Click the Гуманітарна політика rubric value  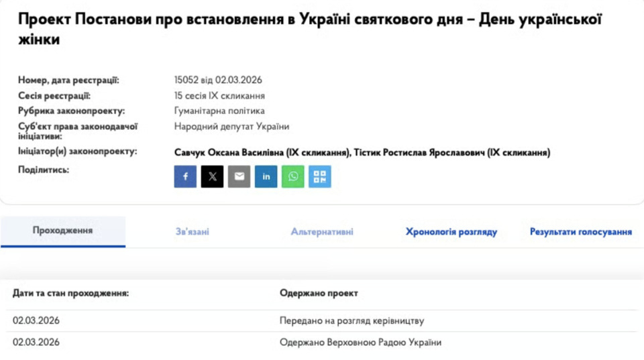tap(219, 111)
